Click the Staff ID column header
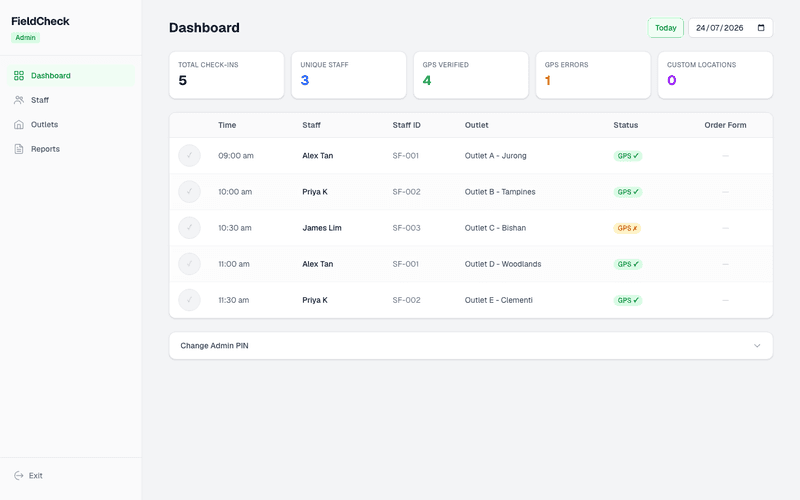The height and width of the screenshot is (500, 800). pyautogui.click(x=407, y=125)
